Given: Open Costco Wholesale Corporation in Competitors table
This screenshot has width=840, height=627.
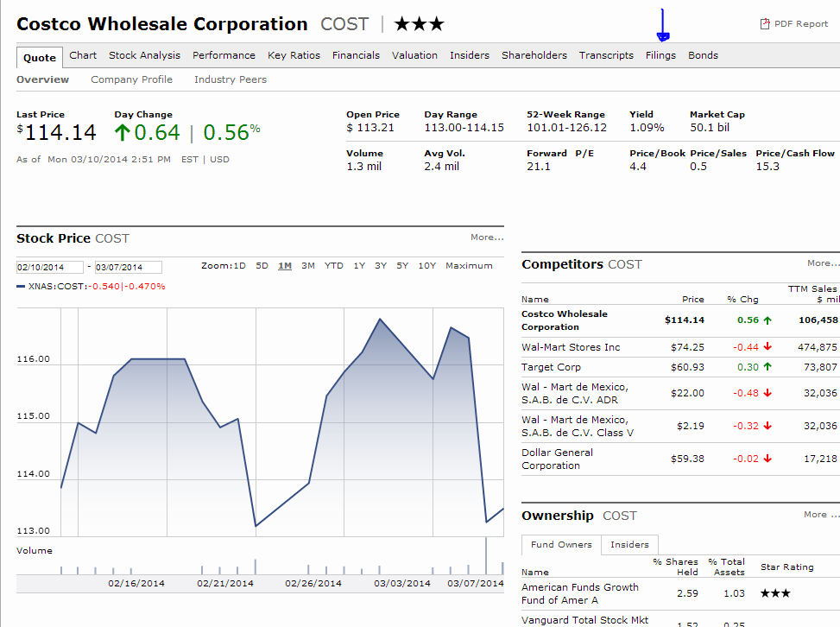Looking at the screenshot, I should [564, 320].
